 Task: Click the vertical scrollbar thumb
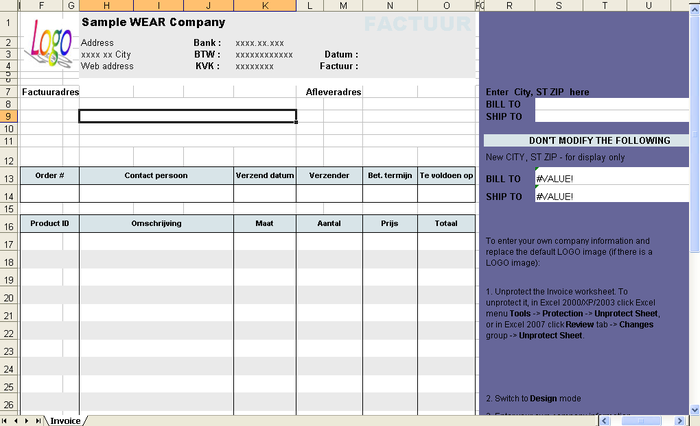tap(695, 134)
